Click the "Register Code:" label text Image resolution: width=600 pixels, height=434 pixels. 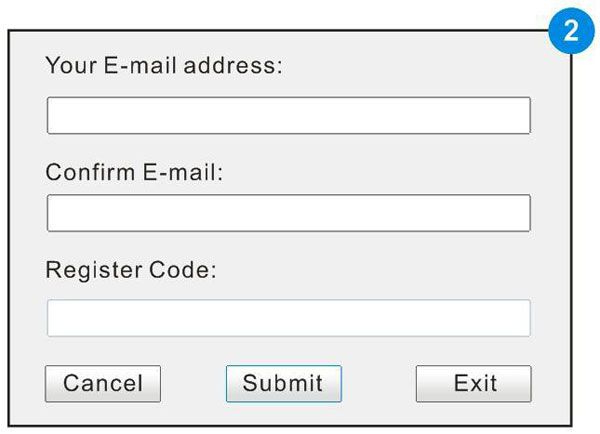click(131, 269)
